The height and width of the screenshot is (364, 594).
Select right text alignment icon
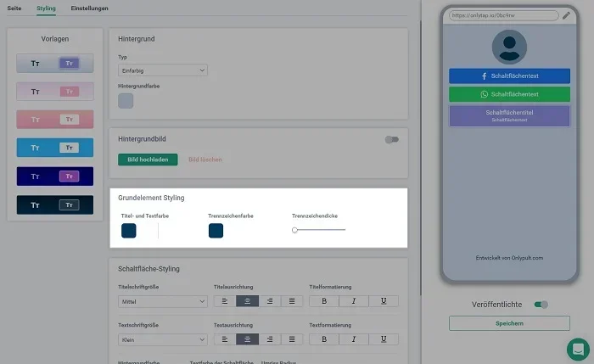[269, 339]
